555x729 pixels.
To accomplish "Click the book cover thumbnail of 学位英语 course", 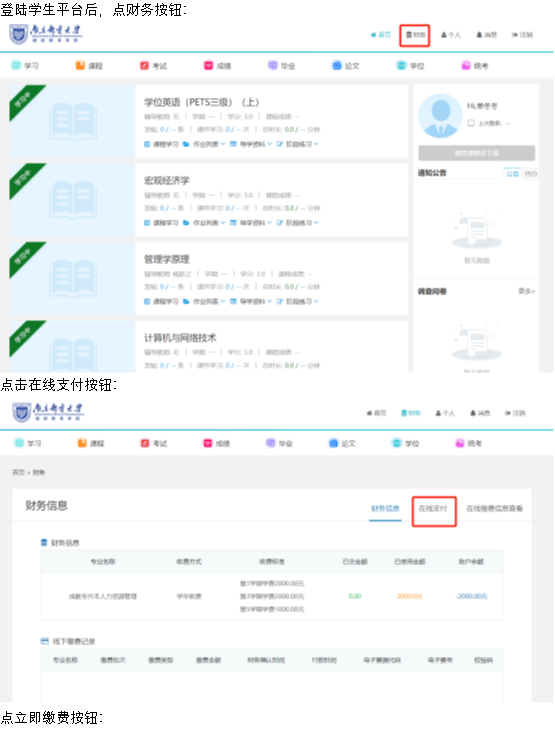I will click(x=73, y=121).
